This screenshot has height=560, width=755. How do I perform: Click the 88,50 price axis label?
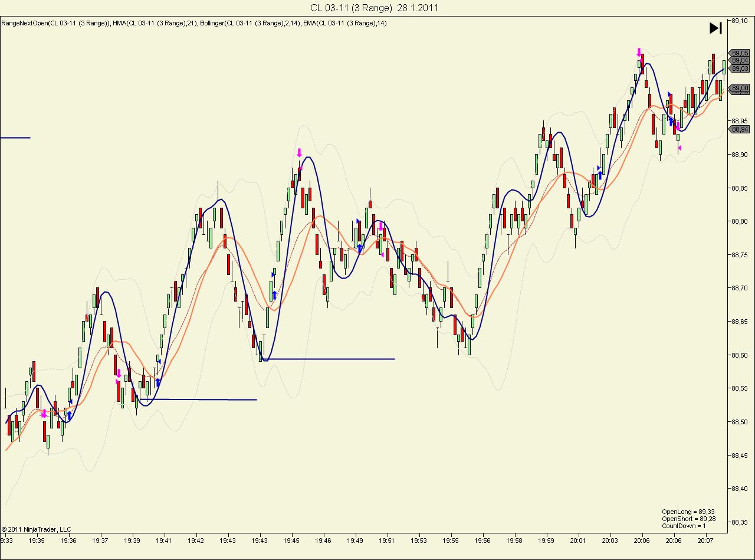740,422
